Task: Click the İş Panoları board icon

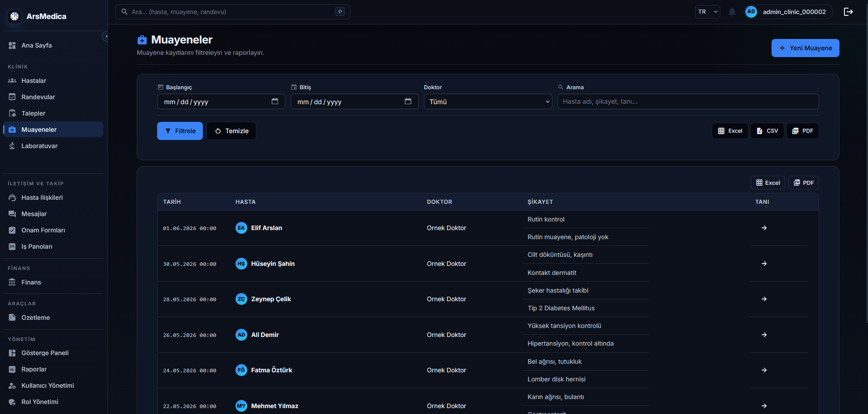Action: click(12, 246)
